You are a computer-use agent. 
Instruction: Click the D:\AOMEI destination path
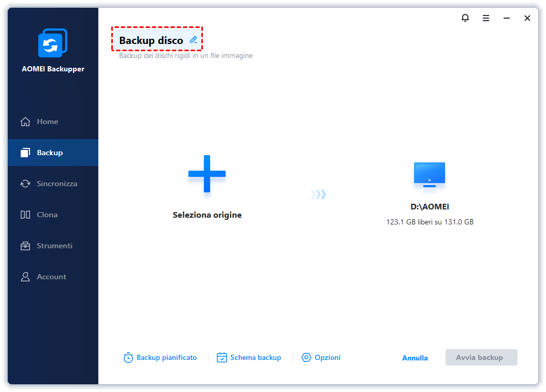click(430, 207)
